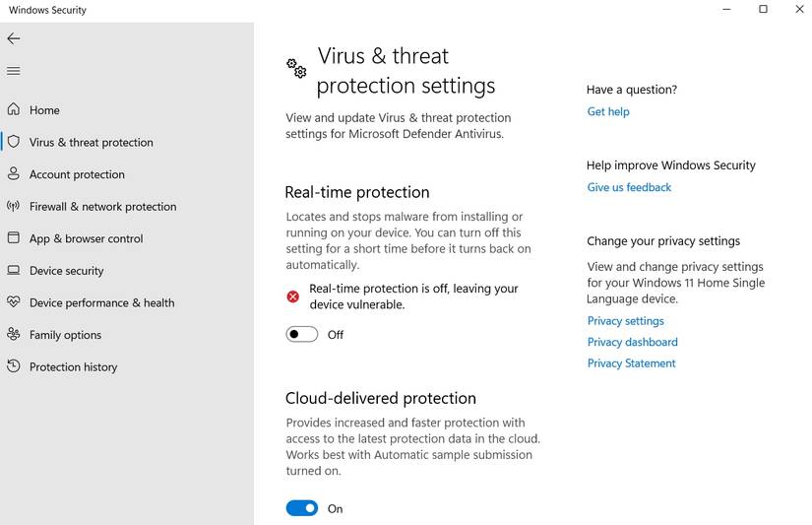Click the Device security laptop icon
Viewport: 812px width, 525px height.
pyautogui.click(x=13, y=271)
